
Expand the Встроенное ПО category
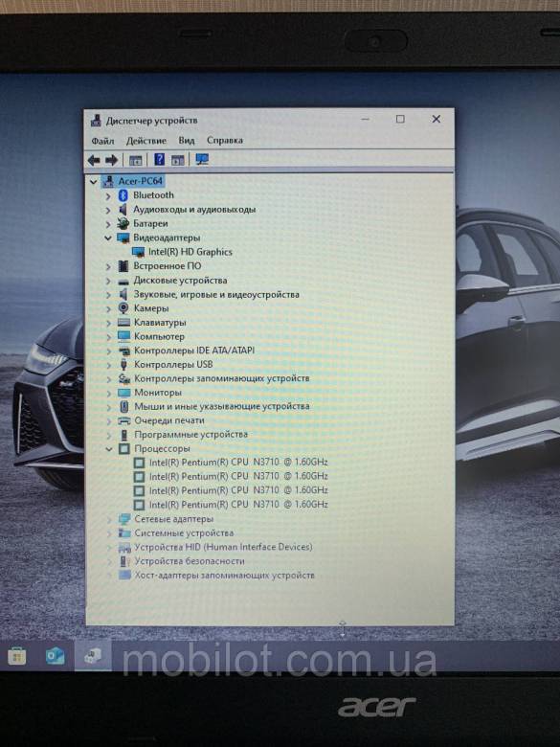pos(108,266)
